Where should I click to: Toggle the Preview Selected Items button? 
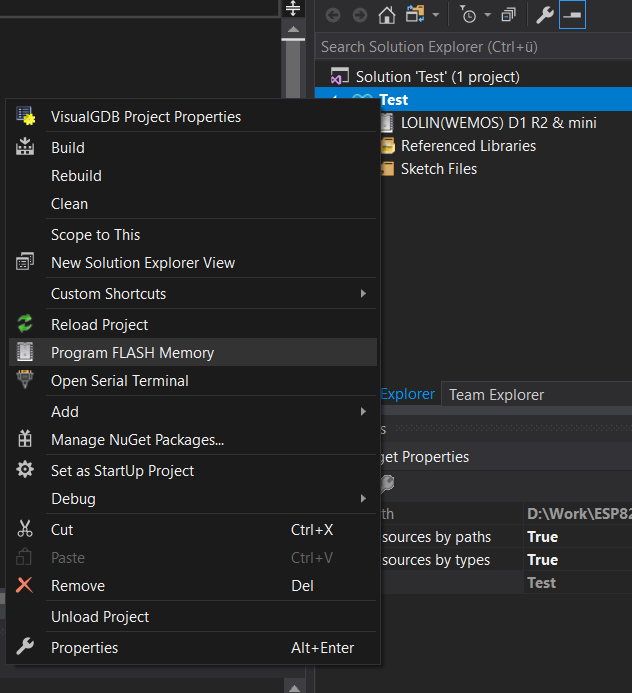pyautogui.click(x=572, y=15)
